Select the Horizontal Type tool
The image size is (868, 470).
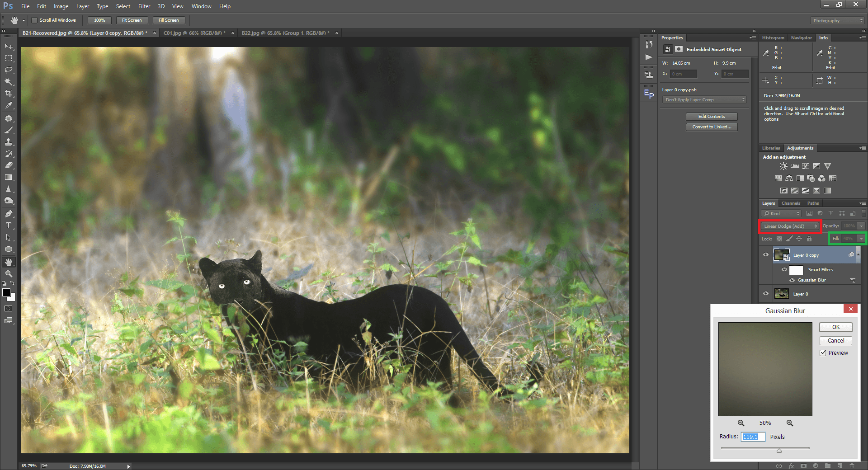pos(9,226)
